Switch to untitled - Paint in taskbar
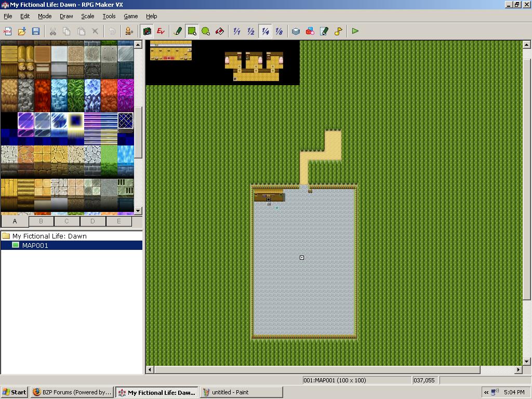532x399 pixels. (x=241, y=392)
